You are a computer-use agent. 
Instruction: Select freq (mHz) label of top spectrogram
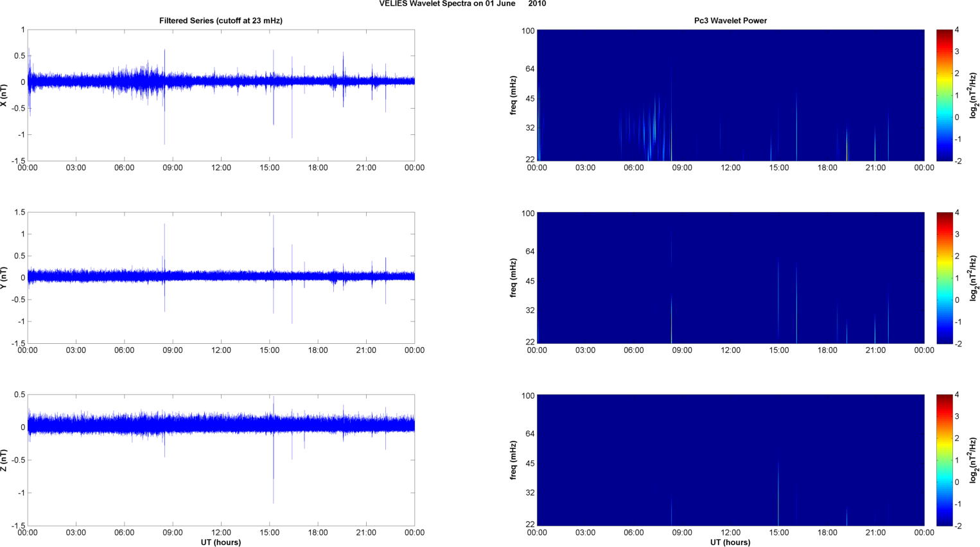click(x=514, y=95)
